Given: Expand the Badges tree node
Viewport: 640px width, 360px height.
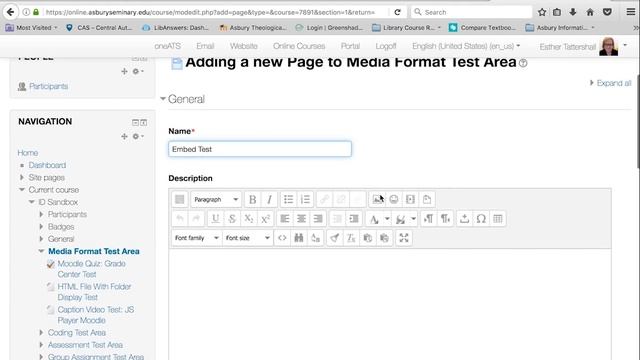Looking at the screenshot, I should (x=41, y=227).
